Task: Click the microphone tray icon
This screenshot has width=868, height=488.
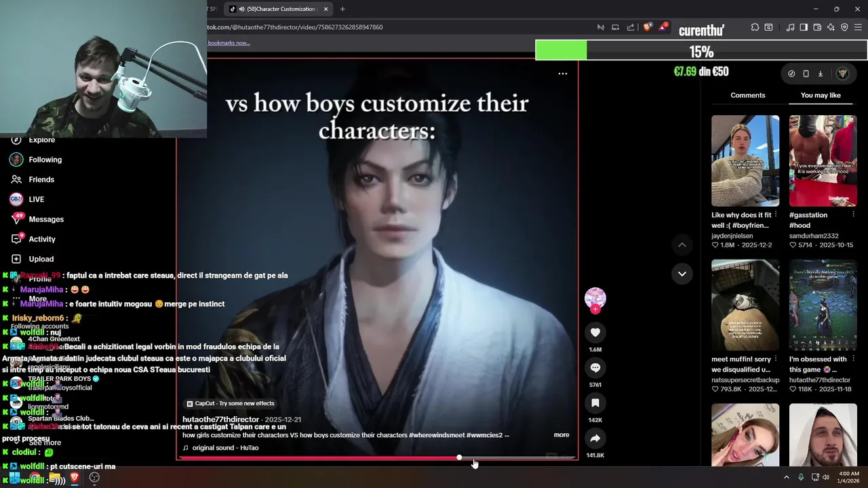Action: [801, 477]
